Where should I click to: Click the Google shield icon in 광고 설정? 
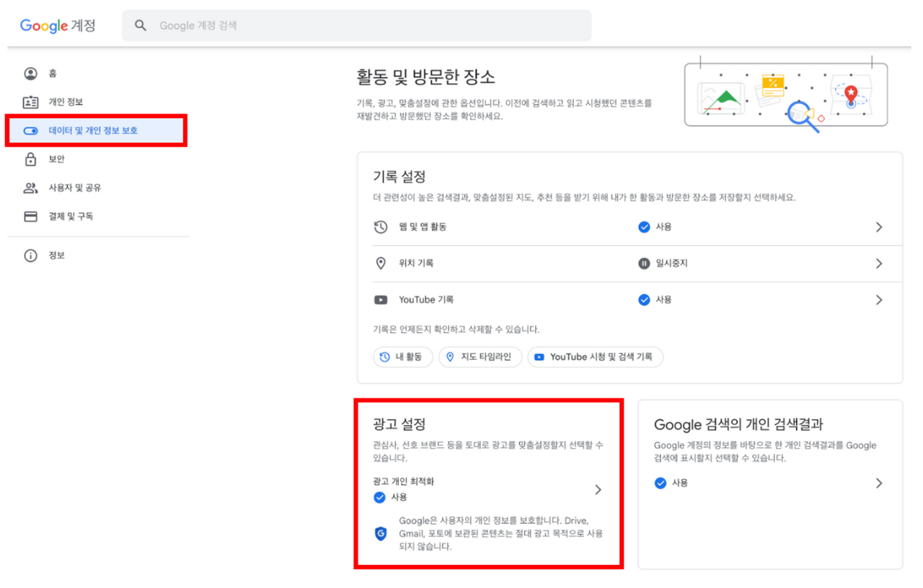(x=381, y=533)
